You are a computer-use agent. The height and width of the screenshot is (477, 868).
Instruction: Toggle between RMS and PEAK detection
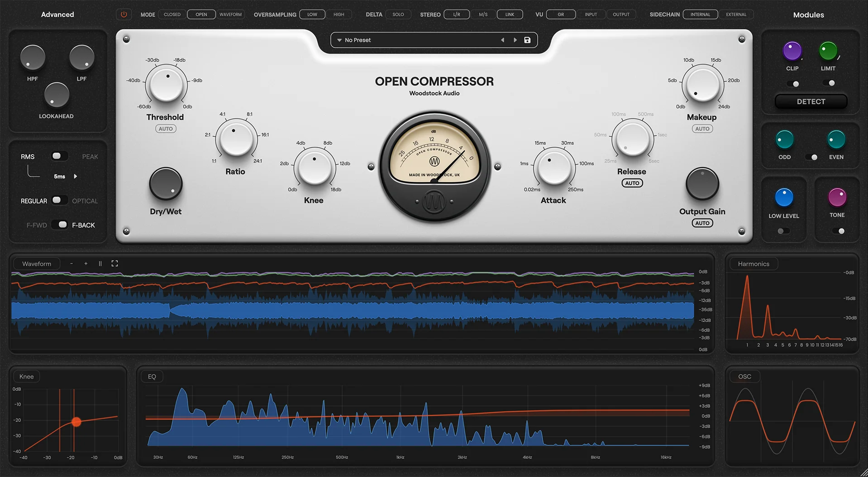coord(58,156)
